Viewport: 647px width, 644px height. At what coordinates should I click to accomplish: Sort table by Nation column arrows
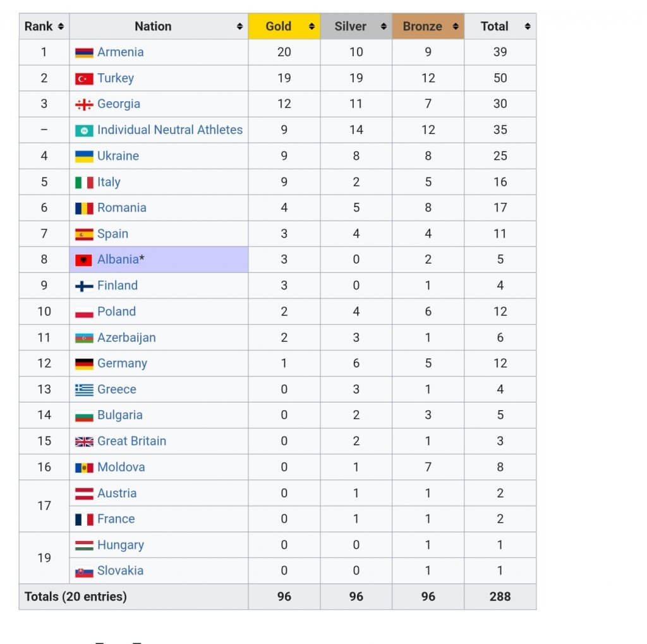click(x=239, y=27)
